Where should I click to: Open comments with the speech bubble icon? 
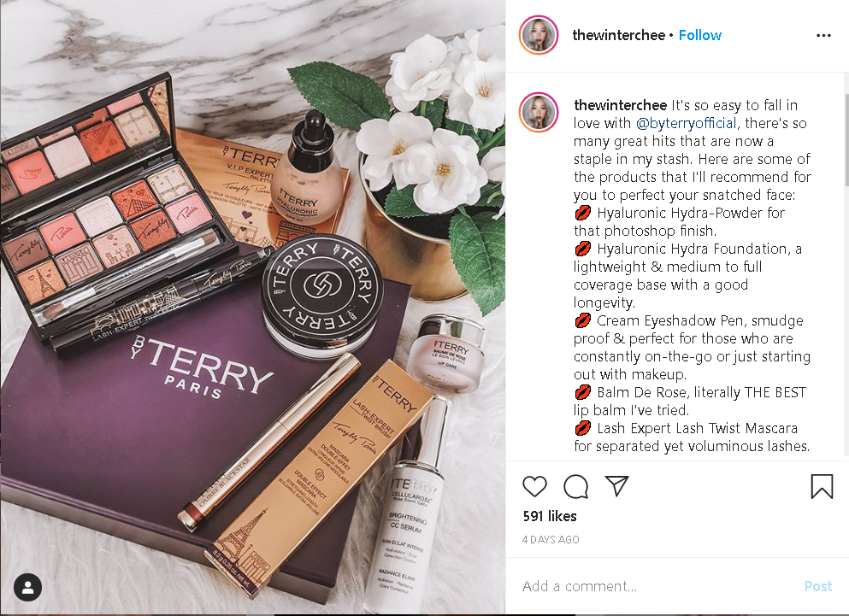click(x=575, y=486)
